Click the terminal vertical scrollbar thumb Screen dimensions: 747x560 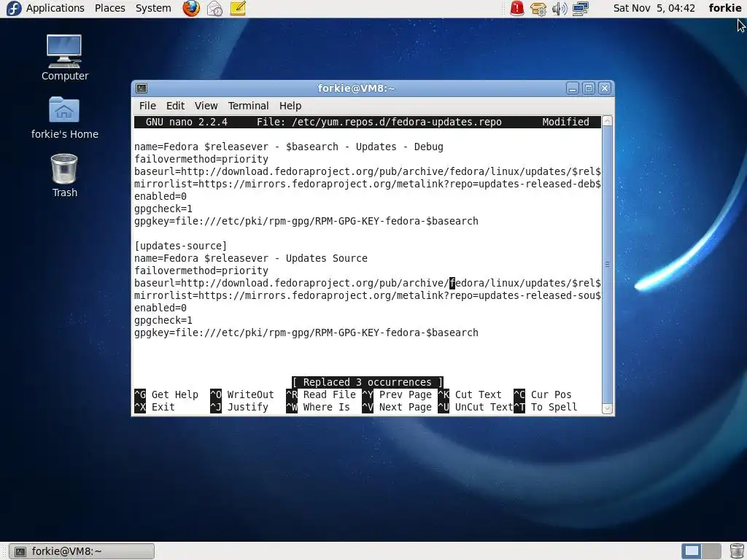pos(608,264)
